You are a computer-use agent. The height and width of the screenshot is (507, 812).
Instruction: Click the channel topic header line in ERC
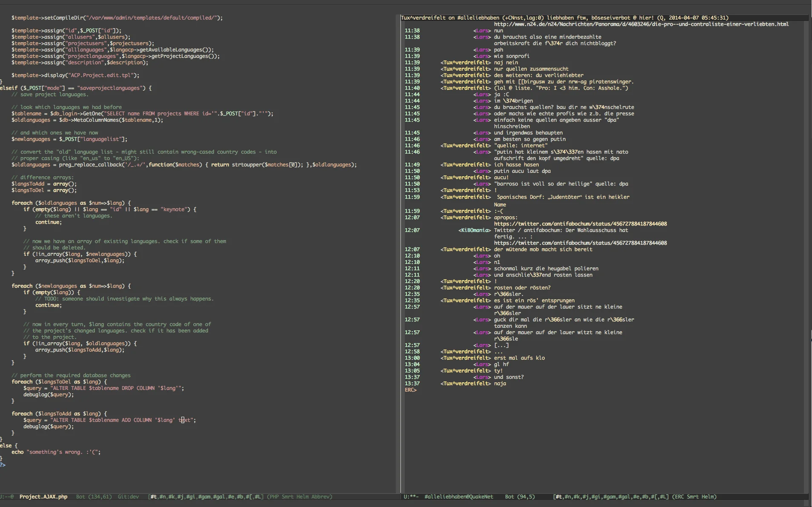click(x=565, y=18)
